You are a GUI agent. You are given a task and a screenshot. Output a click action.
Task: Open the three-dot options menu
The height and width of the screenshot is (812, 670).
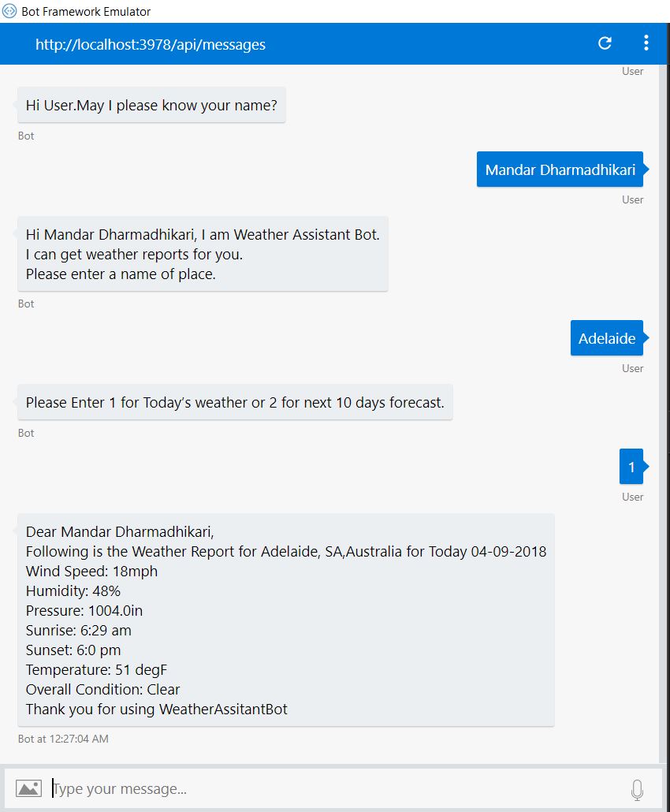646,43
